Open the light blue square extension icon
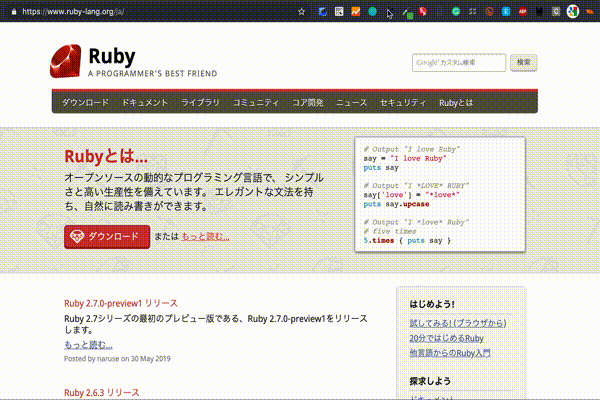Viewport: 600px width, 400px height. tap(506, 11)
